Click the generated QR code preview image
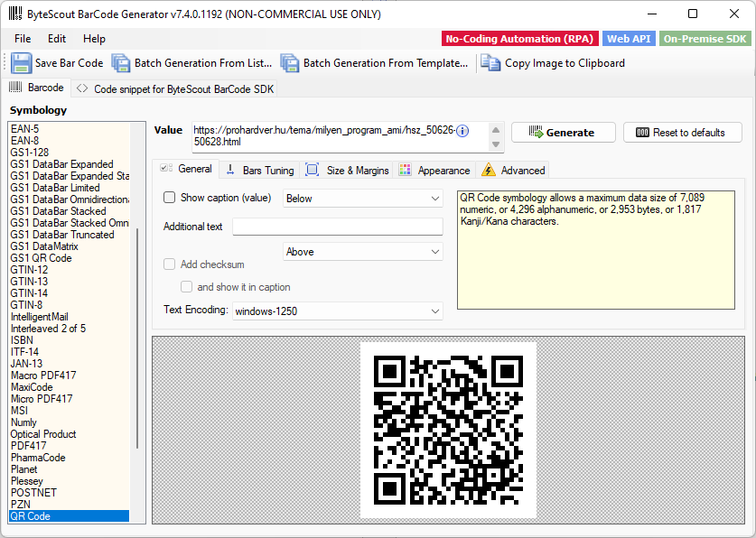Image resolution: width=756 pixels, height=538 pixels. [448, 430]
